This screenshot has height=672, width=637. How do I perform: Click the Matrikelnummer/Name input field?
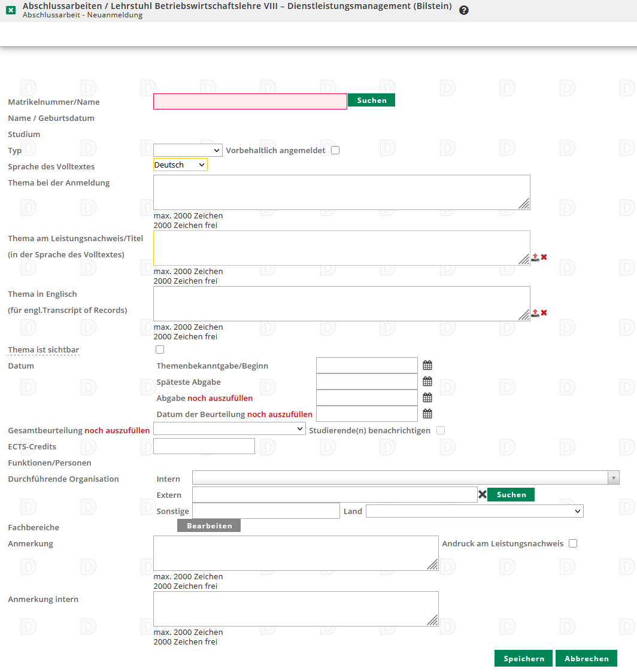250,102
